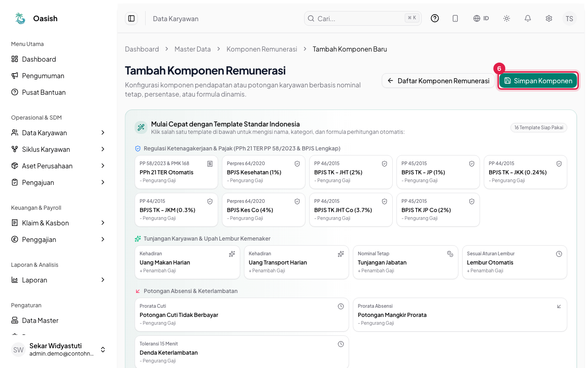Click the mobile device preview icon
Image resolution: width=588 pixels, height=368 pixels.
pyautogui.click(x=455, y=18)
